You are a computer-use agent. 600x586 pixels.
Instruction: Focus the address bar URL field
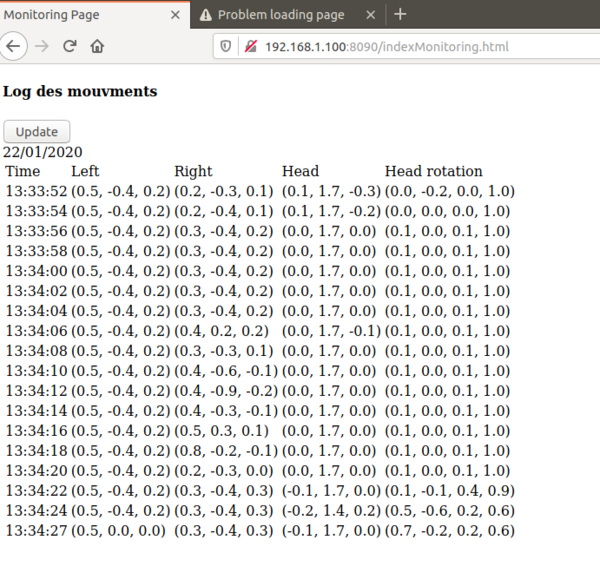400,46
